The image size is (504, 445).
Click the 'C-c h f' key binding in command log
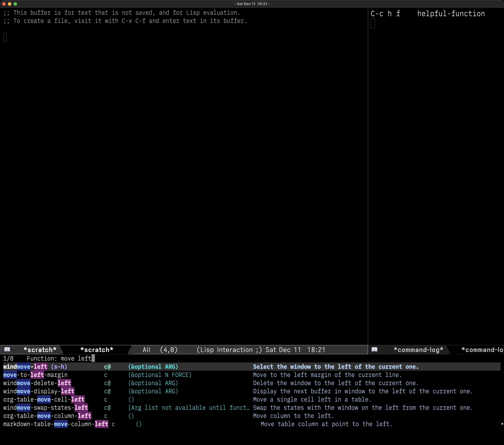click(385, 14)
